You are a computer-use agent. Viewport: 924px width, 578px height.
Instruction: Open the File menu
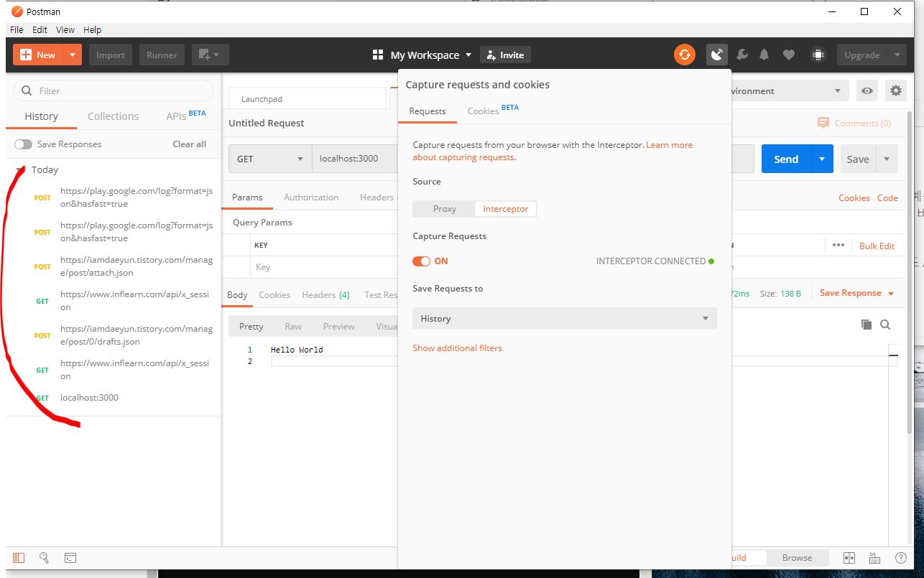coord(17,29)
